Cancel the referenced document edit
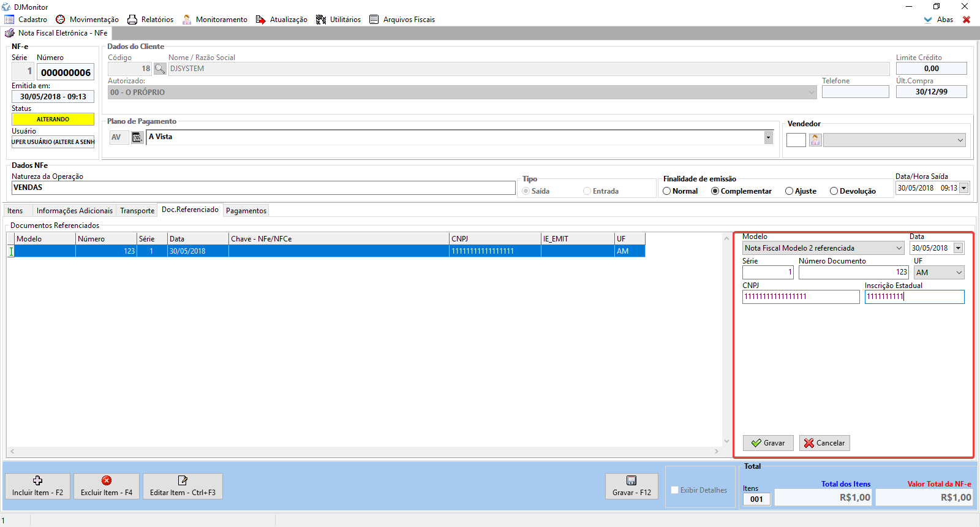The image size is (980, 527). tap(824, 443)
